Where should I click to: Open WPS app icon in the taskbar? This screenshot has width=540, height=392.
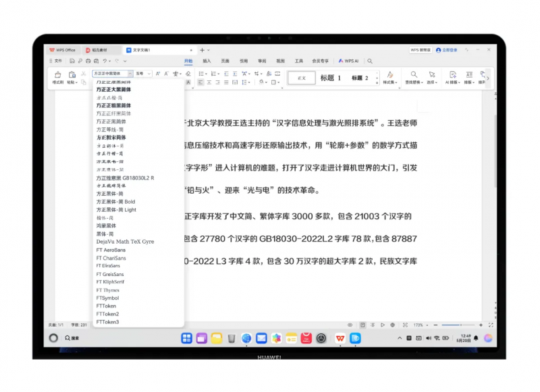340,338
